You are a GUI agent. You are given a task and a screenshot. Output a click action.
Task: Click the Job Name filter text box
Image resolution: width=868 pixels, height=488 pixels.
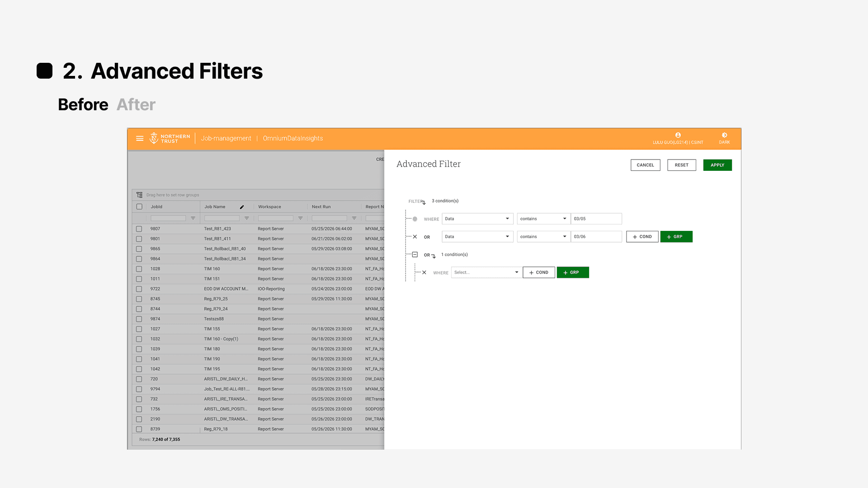tap(222, 218)
